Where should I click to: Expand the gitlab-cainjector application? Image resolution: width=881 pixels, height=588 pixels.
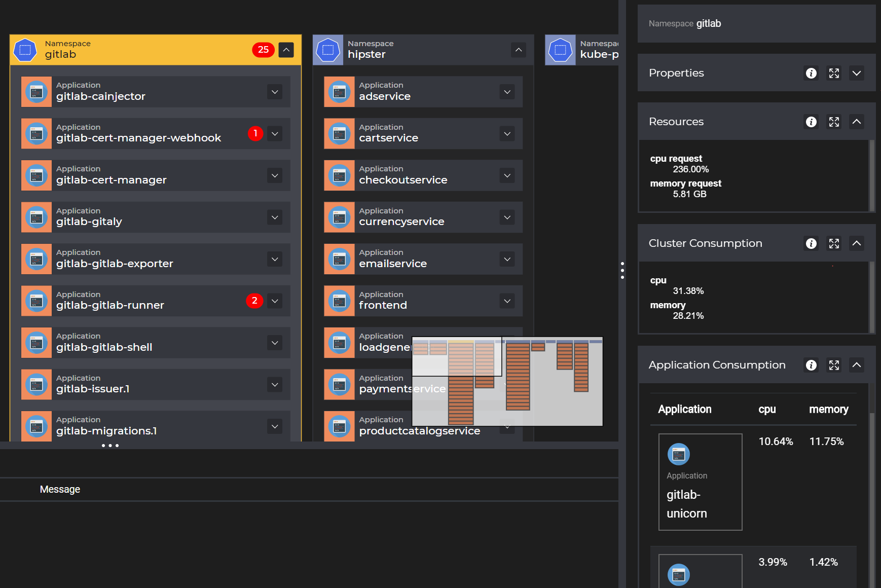point(275,92)
